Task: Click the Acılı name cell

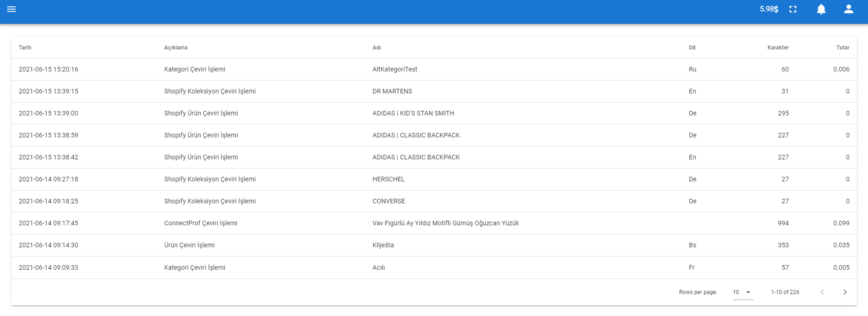Action: click(x=379, y=268)
